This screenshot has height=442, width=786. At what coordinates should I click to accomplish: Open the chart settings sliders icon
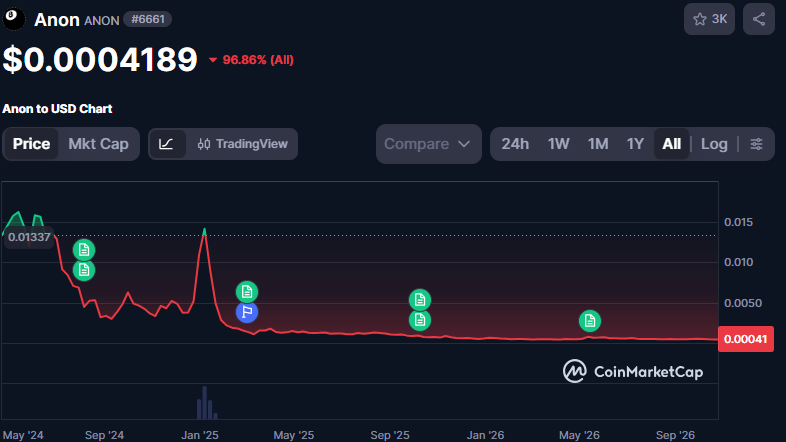tap(756, 144)
